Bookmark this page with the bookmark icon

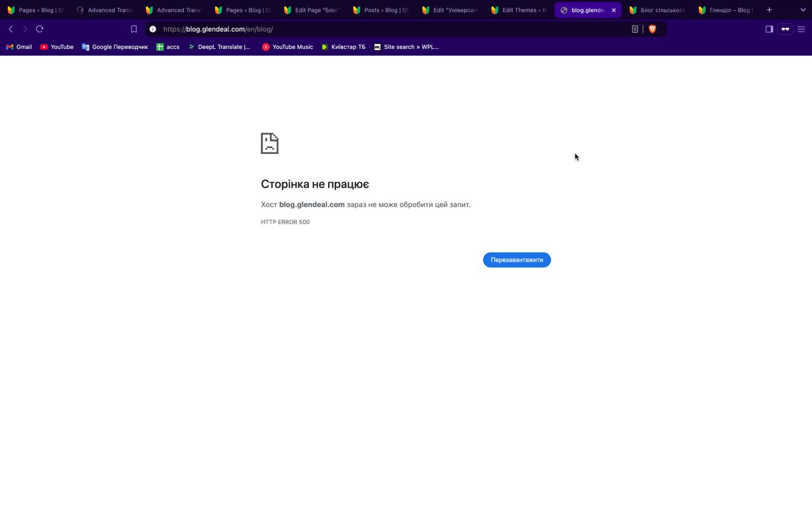pyautogui.click(x=134, y=29)
